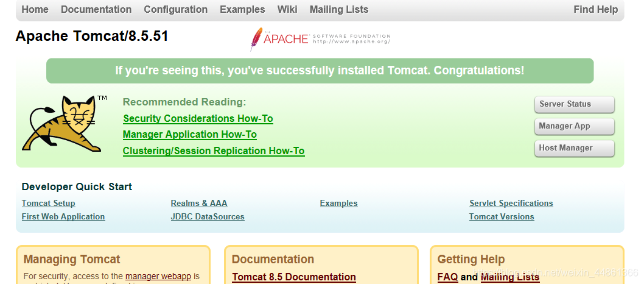Open the Examples item in top navigation
The height and width of the screenshot is (284, 644).
tap(242, 10)
